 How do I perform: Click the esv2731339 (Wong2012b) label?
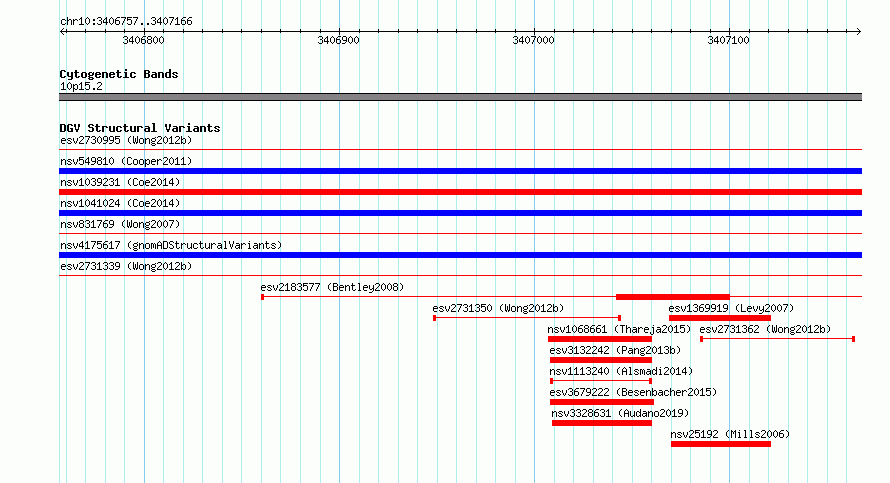(x=126, y=266)
